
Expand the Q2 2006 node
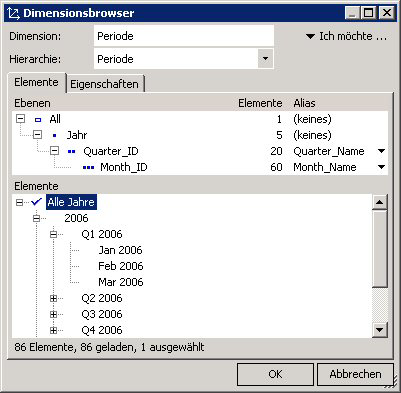(x=53, y=298)
